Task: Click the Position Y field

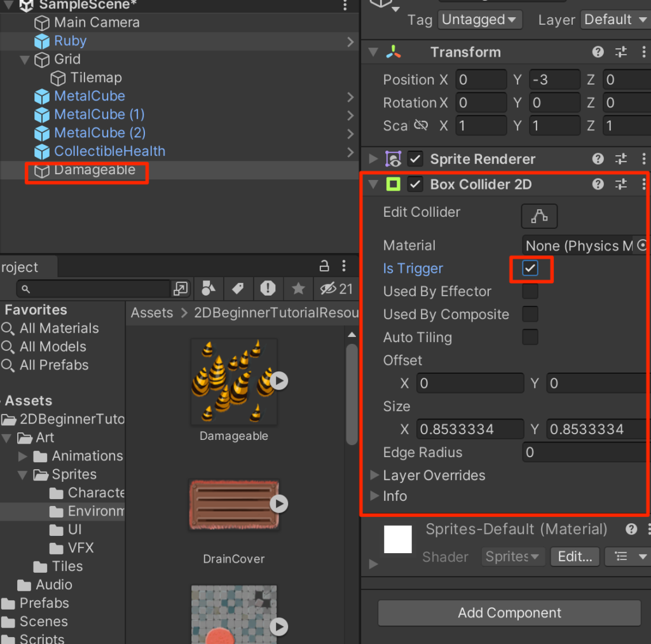Action: coord(554,79)
